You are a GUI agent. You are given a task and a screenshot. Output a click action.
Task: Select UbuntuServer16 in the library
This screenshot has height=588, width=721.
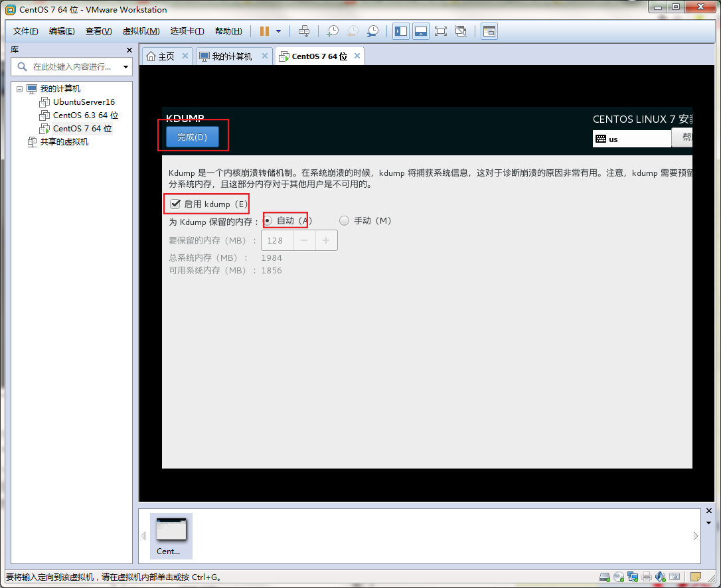coord(84,102)
